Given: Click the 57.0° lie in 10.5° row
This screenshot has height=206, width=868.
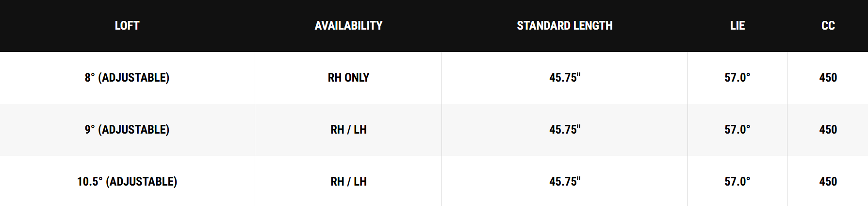Looking at the screenshot, I should pos(737,182).
